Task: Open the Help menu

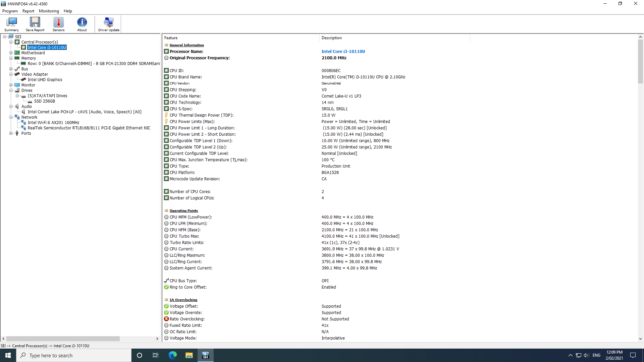Action: point(68,11)
